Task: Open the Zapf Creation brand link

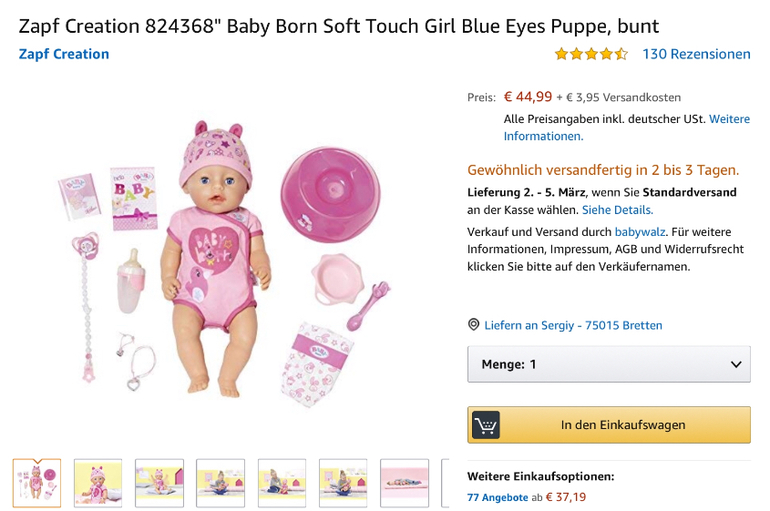Action: click(64, 54)
